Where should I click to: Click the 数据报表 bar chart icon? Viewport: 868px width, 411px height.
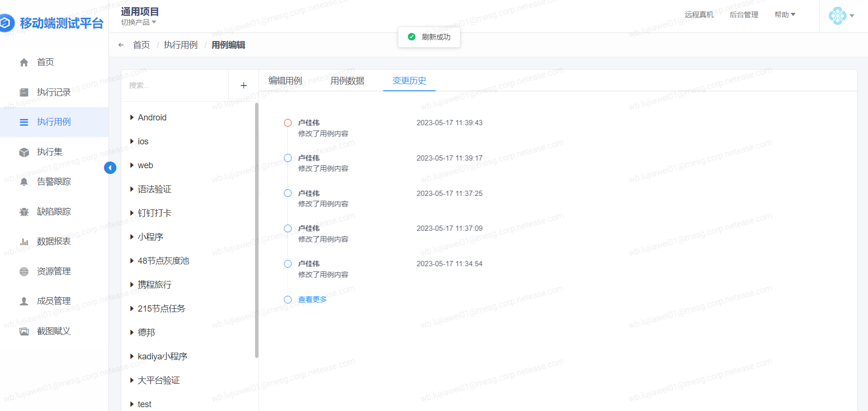[24, 242]
